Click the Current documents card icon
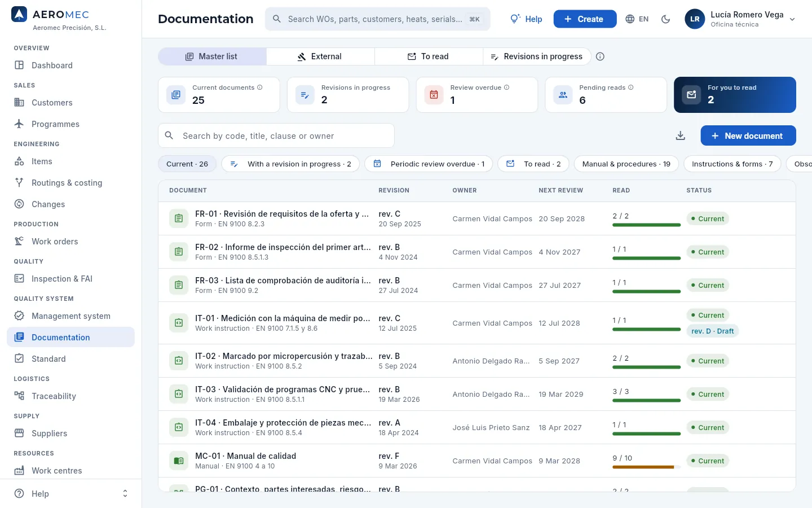 (176, 95)
